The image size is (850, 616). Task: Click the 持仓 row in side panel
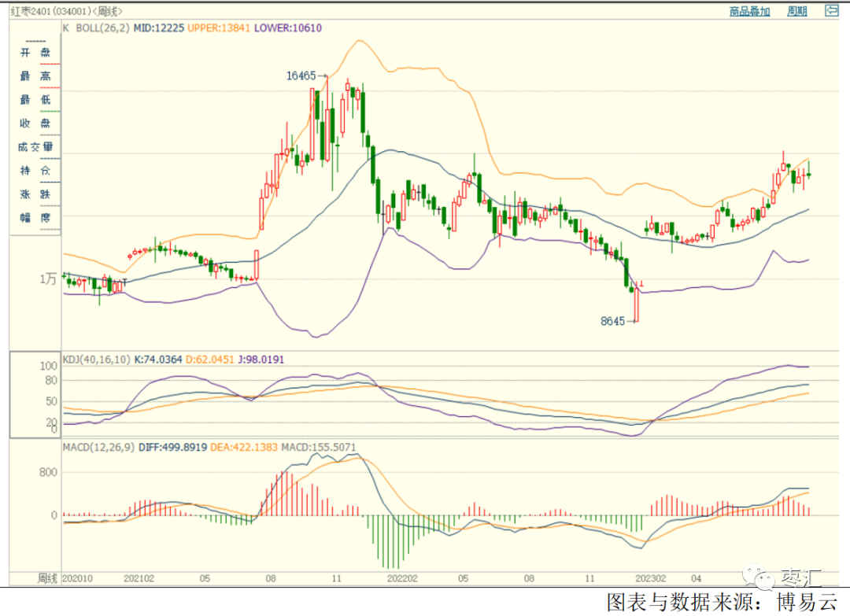pyautogui.click(x=35, y=171)
